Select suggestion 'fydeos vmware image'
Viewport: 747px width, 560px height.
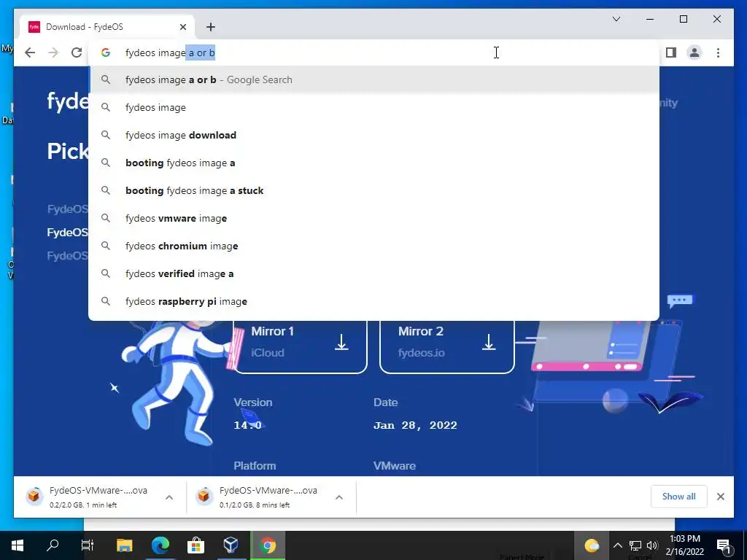[x=373, y=218]
